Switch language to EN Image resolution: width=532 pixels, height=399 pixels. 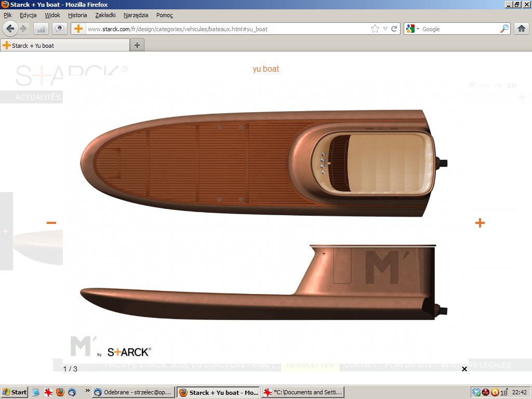(512, 86)
